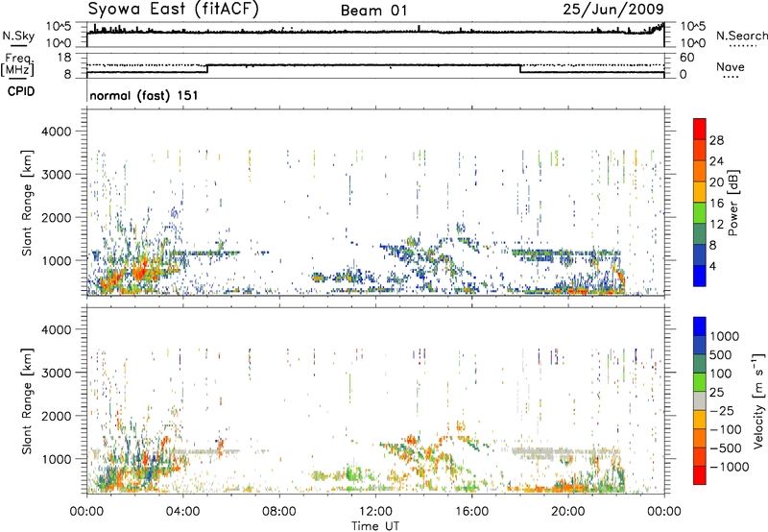
Task: Select the 'normal (fast) 151' CPID text
Action: click(144, 95)
